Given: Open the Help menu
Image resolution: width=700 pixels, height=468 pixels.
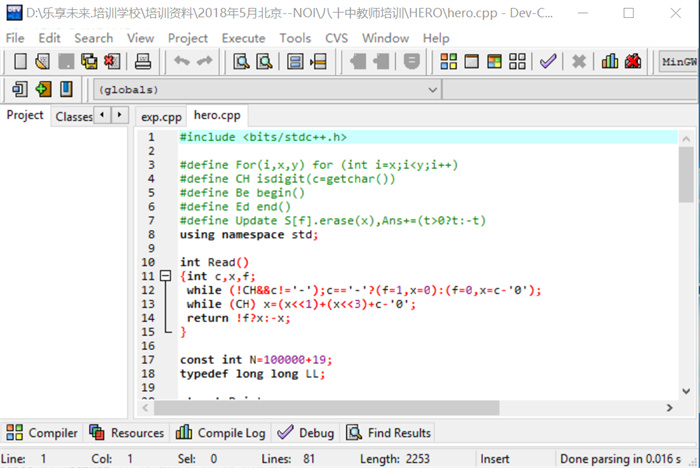Looking at the screenshot, I should [x=436, y=38].
